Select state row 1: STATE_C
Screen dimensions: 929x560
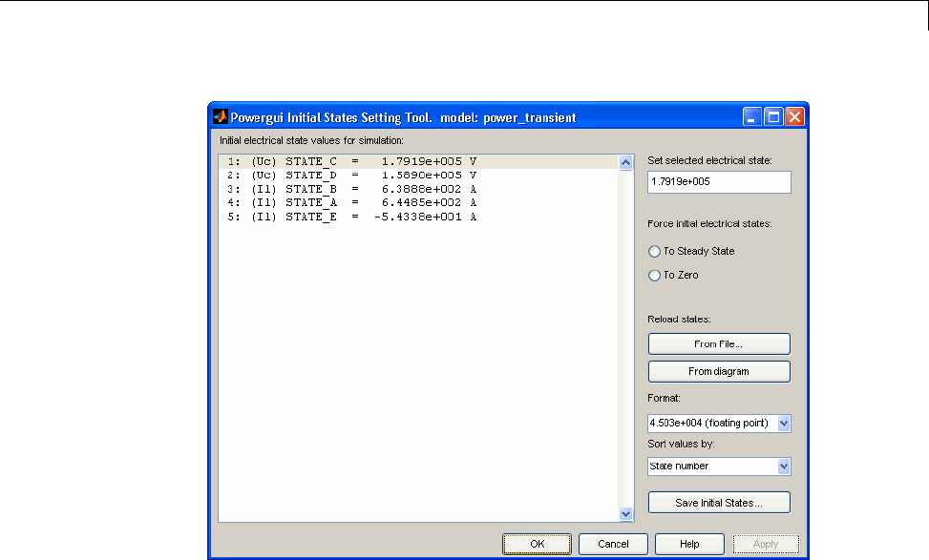click(418, 161)
